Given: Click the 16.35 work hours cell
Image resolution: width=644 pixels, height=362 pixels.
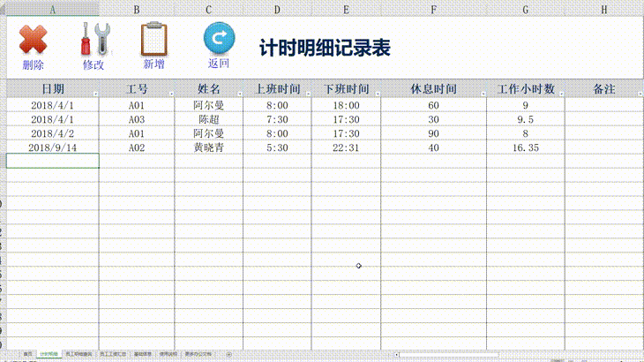Looking at the screenshot, I should point(525,147).
